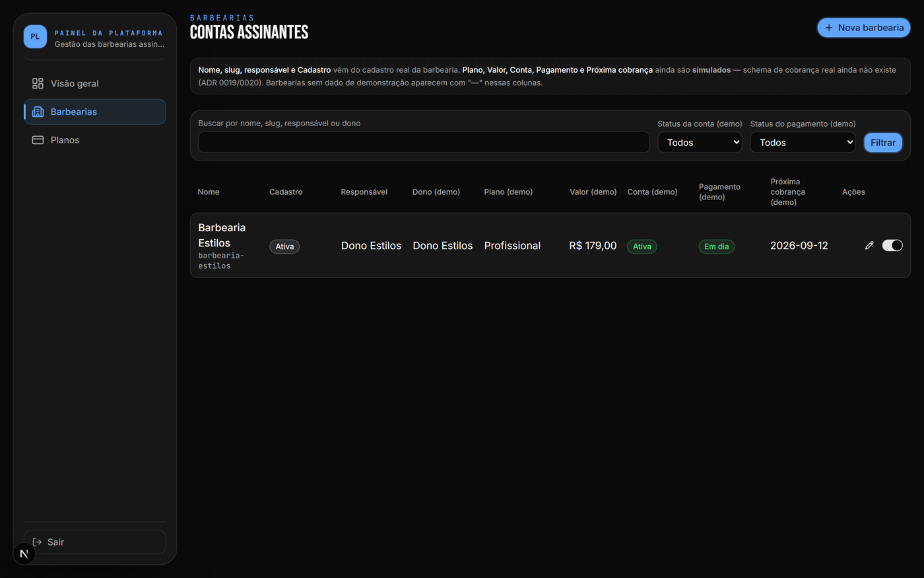This screenshot has width=924, height=578.
Task: Open the Status da conta dropdown
Action: click(700, 142)
